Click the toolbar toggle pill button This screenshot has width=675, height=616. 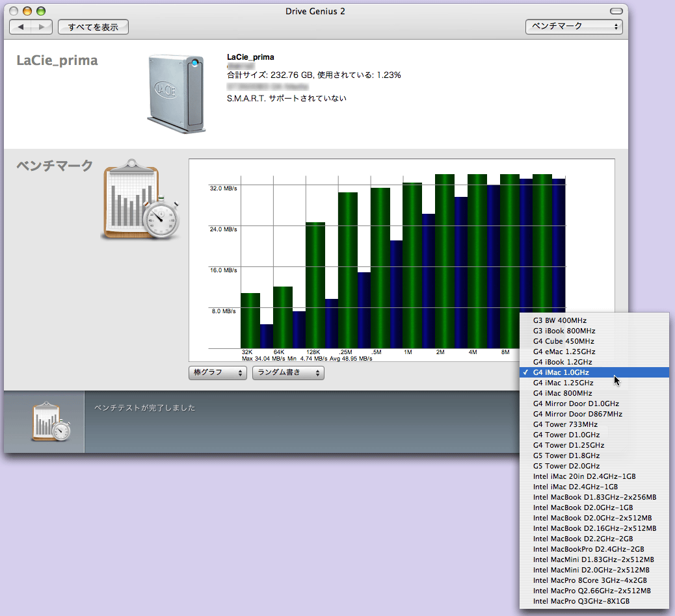(616, 11)
